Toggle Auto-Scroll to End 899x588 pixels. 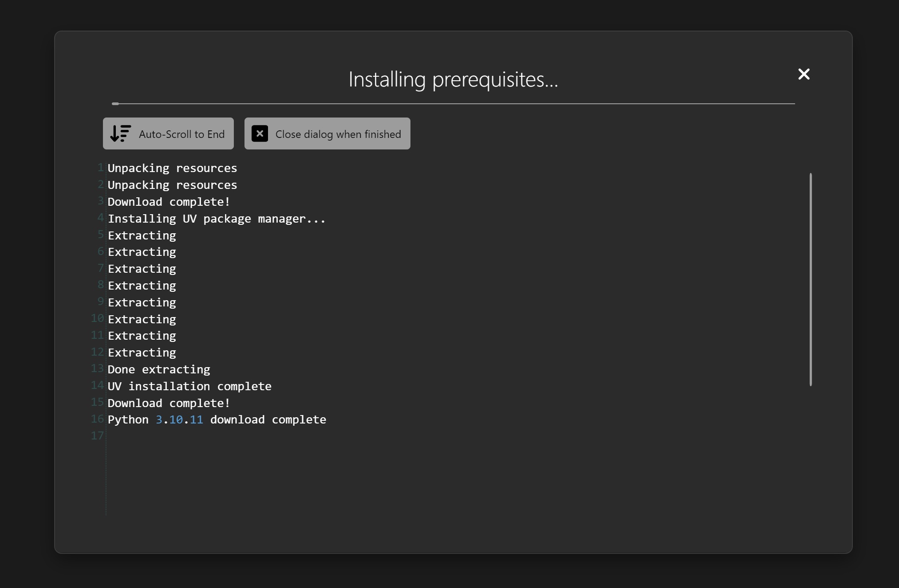(168, 133)
